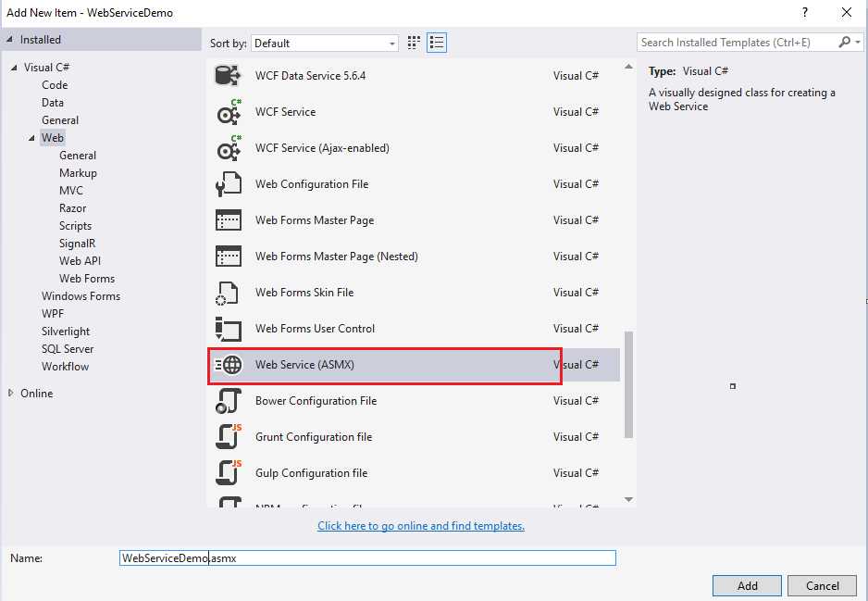Select the WPF category
This screenshot has height=601, width=868.
(53, 314)
